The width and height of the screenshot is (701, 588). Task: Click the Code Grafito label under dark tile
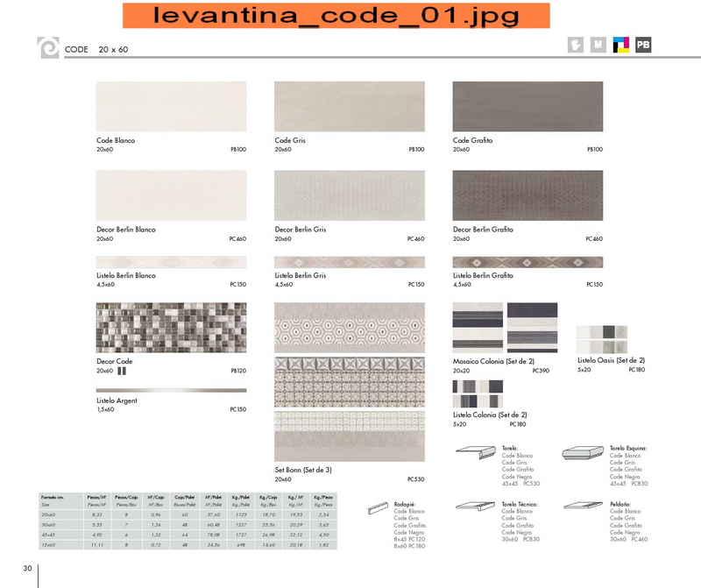click(x=472, y=140)
